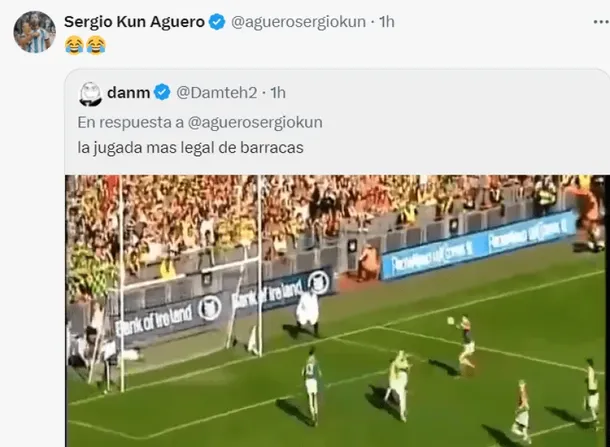
Task: Open the @Damteh2 handle
Action: click(x=217, y=93)
